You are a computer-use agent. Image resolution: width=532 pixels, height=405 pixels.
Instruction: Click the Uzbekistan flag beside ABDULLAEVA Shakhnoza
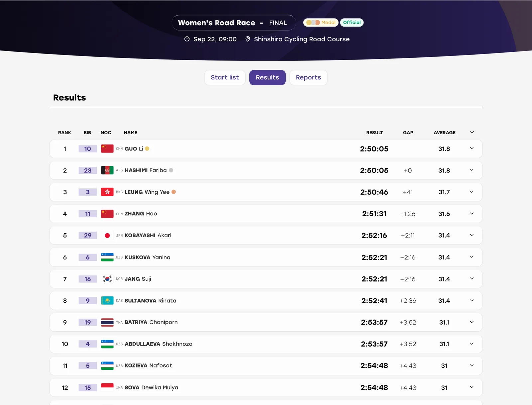tap(107, 344)
